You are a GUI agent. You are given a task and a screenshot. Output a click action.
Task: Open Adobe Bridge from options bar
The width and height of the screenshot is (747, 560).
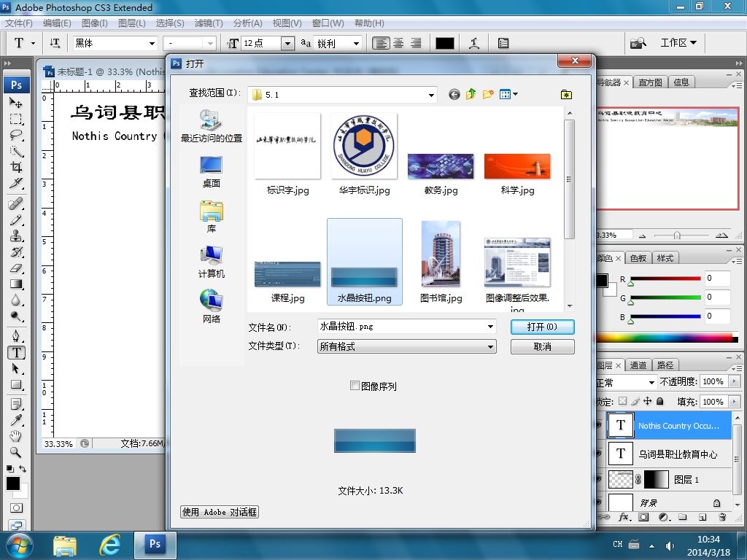coord(638,43)
